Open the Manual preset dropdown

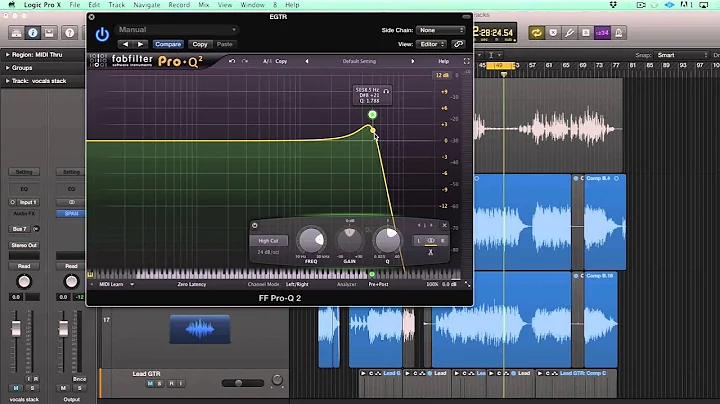[177, 30]
